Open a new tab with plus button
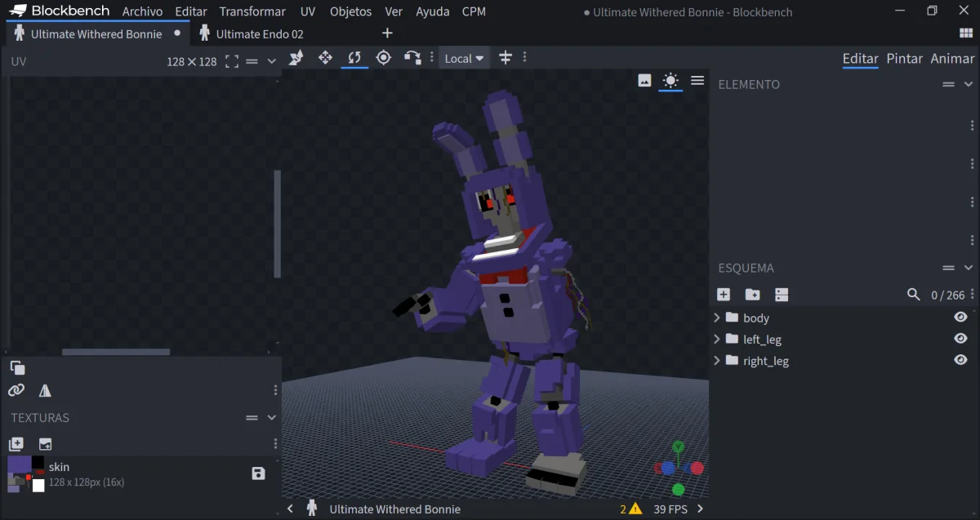 click(387, 33)
